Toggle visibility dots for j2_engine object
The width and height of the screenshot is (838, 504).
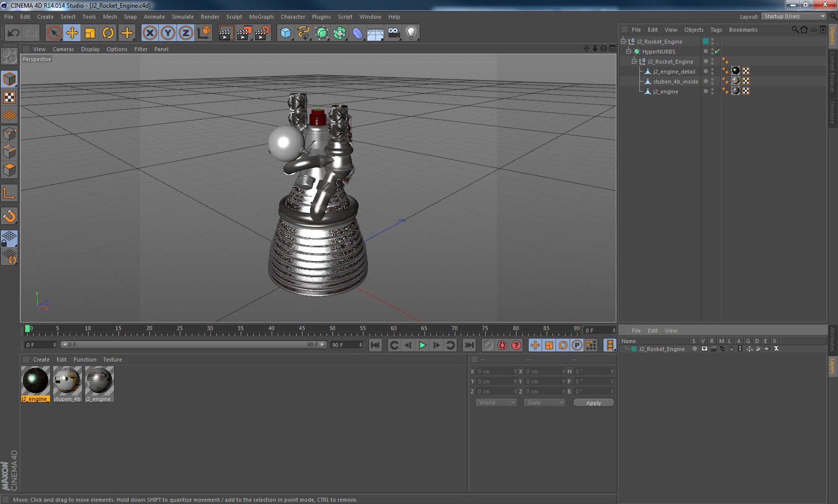[x=712, y=91]
